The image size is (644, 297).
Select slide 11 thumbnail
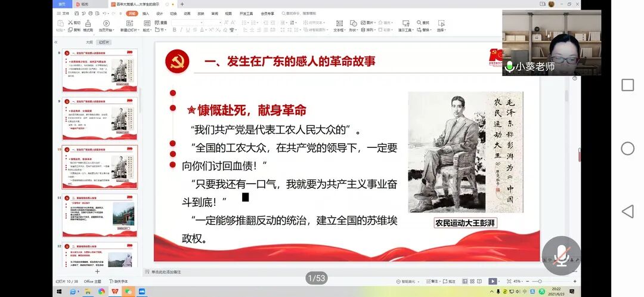pos(100,216)
